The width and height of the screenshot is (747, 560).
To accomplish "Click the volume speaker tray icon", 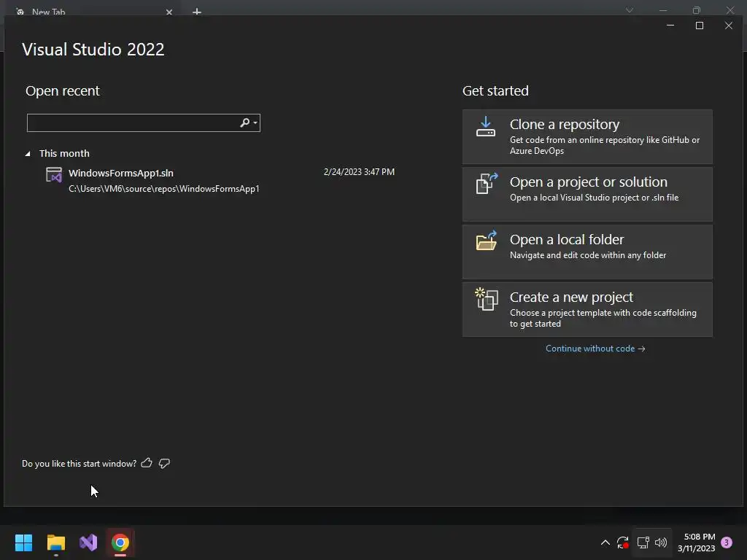I will tap(661, 542).
